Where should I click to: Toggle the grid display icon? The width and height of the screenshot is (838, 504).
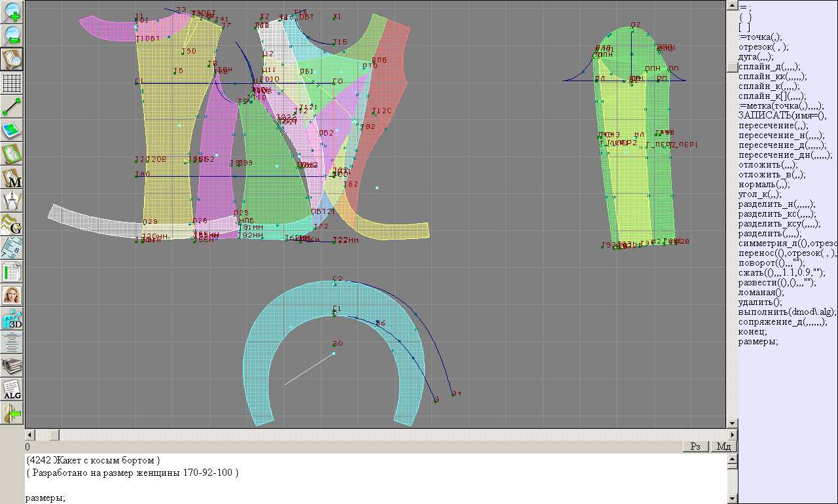[x=12, y=83]
